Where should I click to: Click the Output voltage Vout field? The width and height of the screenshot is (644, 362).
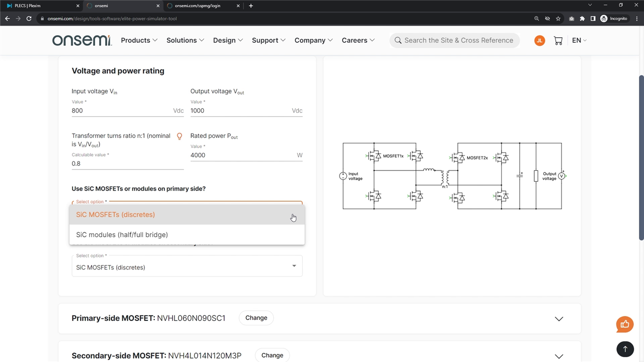(x=247, y=111)
